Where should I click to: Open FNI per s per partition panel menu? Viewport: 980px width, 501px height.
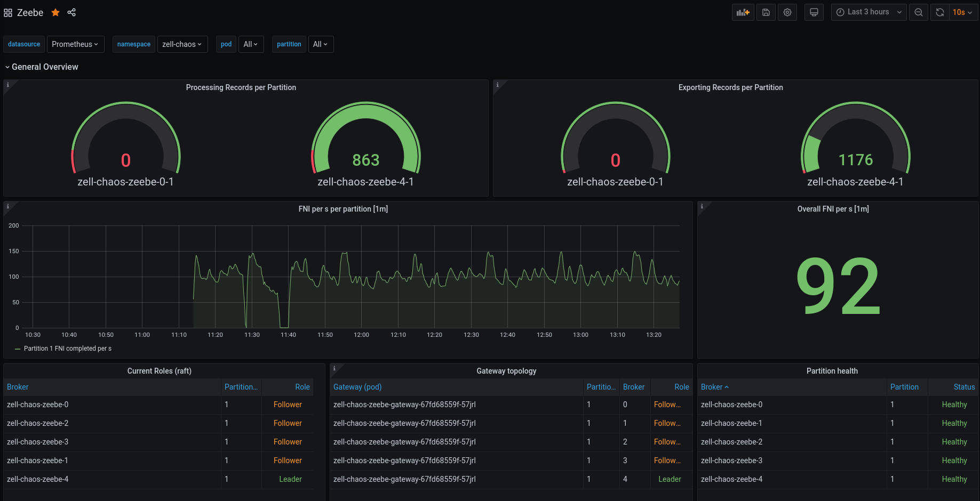coord(343,209)
